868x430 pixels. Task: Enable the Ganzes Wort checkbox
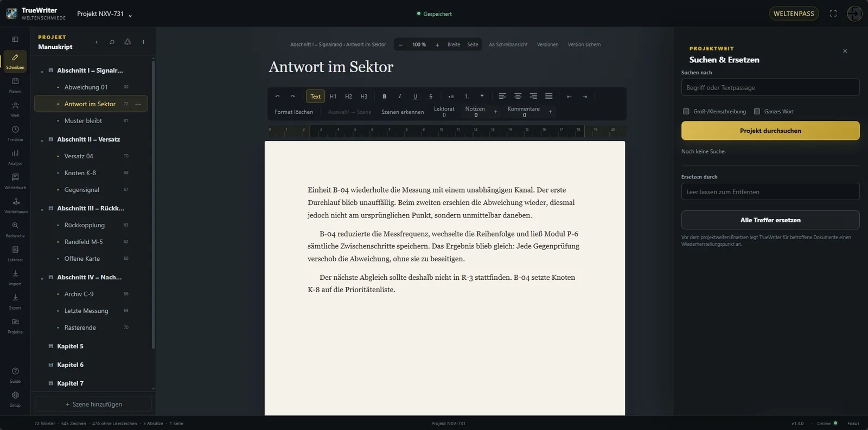coord(757,112)
